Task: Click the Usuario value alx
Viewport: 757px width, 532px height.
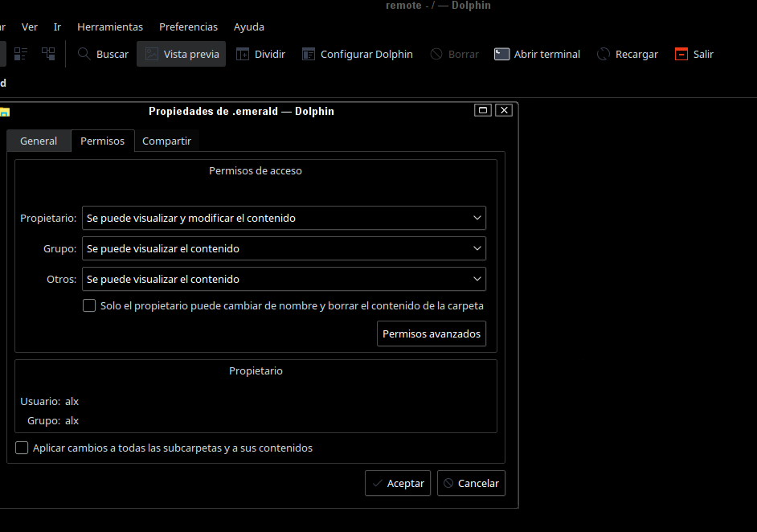Action: point(72,402)
